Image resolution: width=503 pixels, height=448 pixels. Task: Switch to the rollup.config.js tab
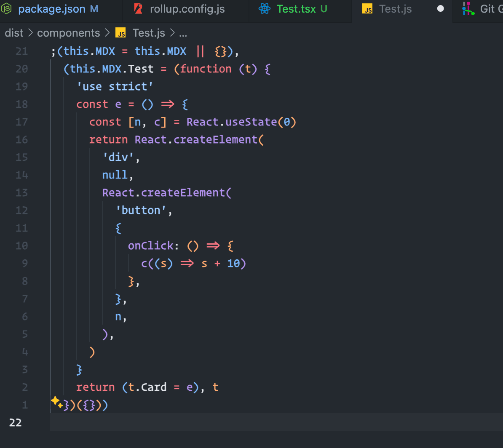(187, 9)
